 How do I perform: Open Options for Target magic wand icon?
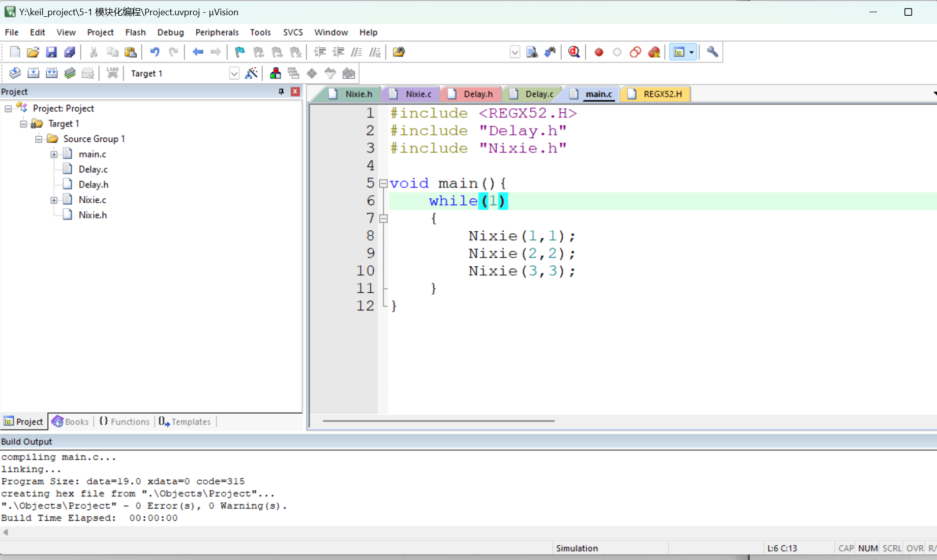pos(251,73)
